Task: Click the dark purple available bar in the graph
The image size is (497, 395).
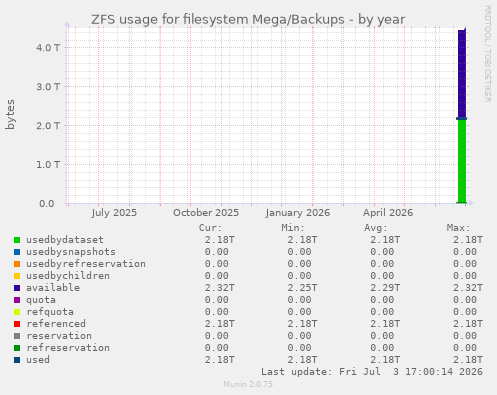Action: (x=462, y=73)
